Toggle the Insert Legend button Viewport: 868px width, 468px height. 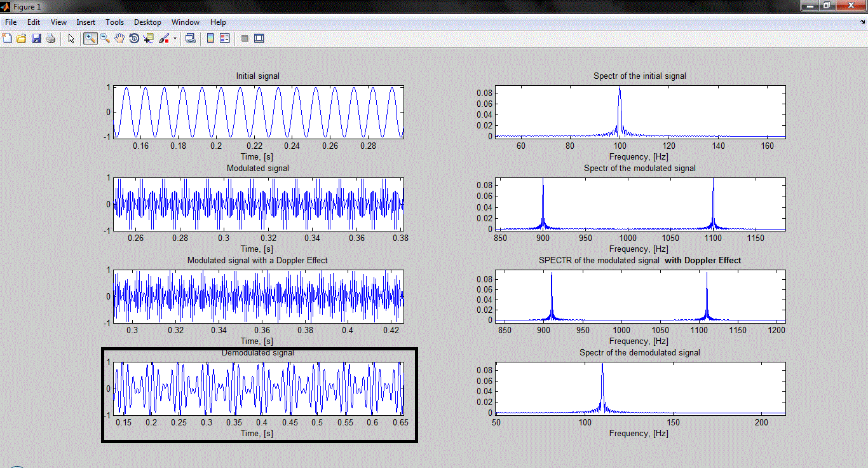point(224,39)
